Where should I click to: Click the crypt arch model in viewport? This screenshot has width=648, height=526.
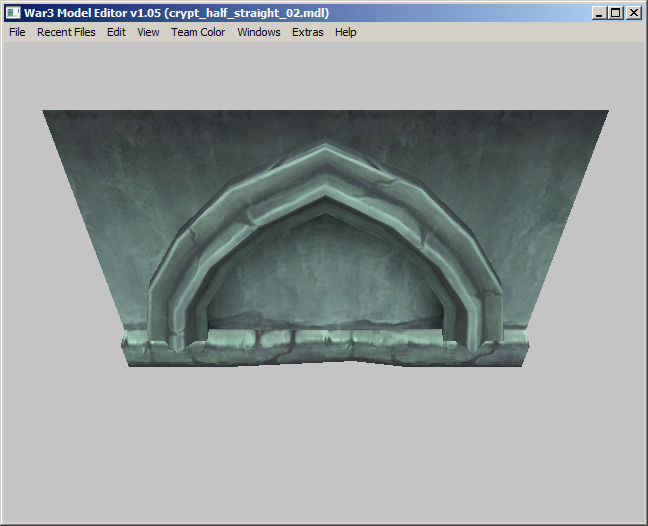click(x=325, y=238)
